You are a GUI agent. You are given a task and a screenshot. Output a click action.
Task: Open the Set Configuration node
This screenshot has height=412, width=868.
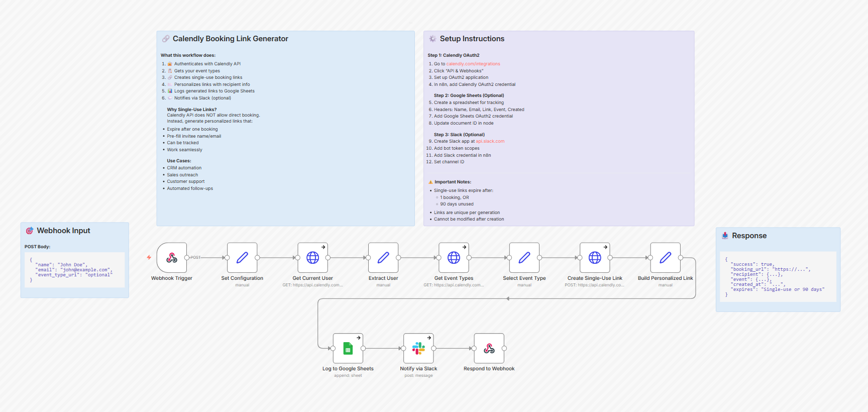click(x=242, y=258)
